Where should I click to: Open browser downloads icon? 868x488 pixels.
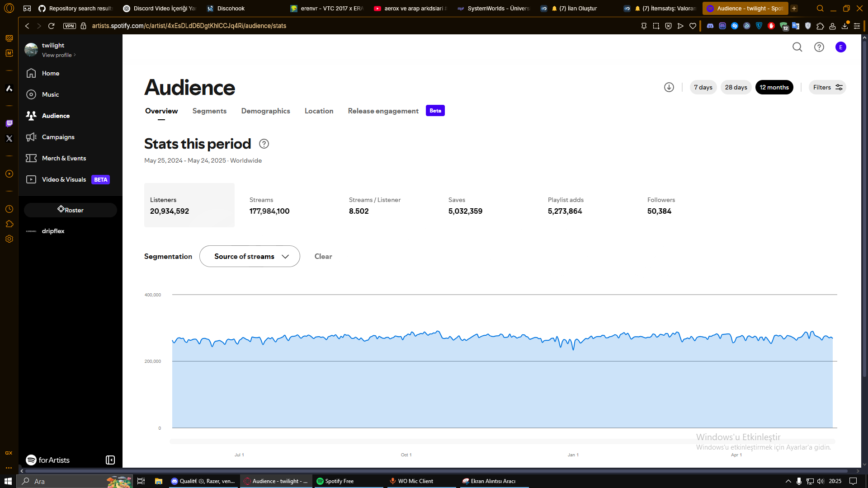844,26
